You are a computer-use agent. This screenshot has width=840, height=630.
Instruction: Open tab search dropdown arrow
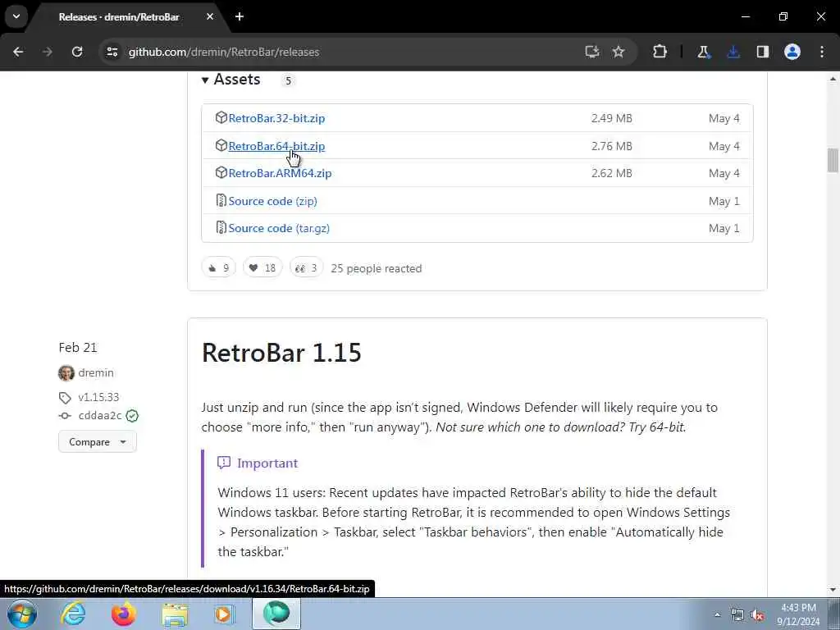(16, 16)
